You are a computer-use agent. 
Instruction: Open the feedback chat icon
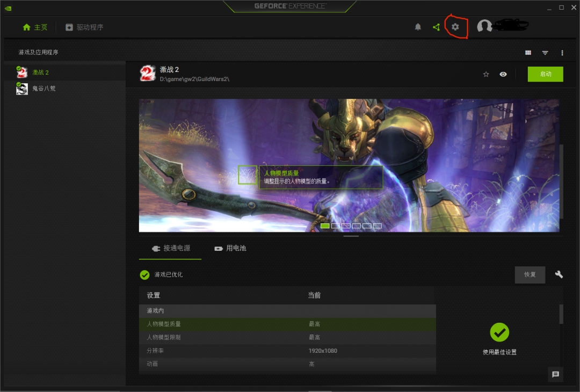point(556,374)
